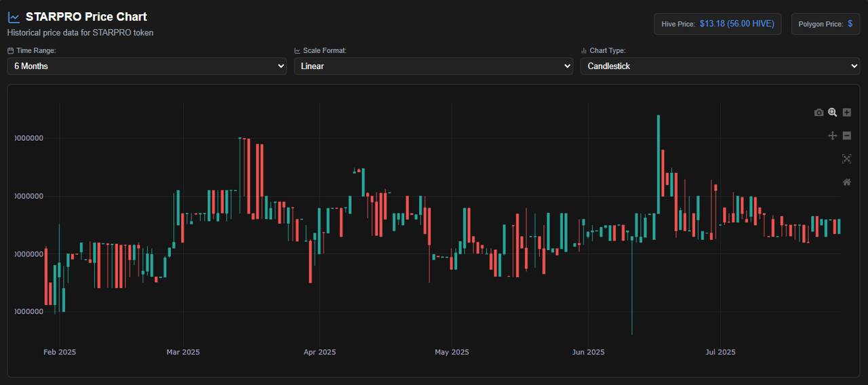This screenshot has width=868, height=385.
Task: Activate the pan arrows tool
Action: [x=833, y=136]
